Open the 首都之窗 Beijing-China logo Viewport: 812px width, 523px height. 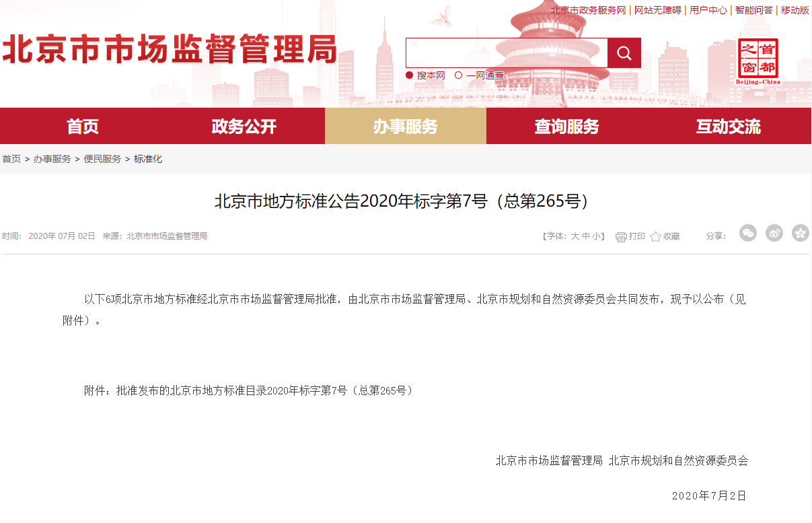coord(758,61)
